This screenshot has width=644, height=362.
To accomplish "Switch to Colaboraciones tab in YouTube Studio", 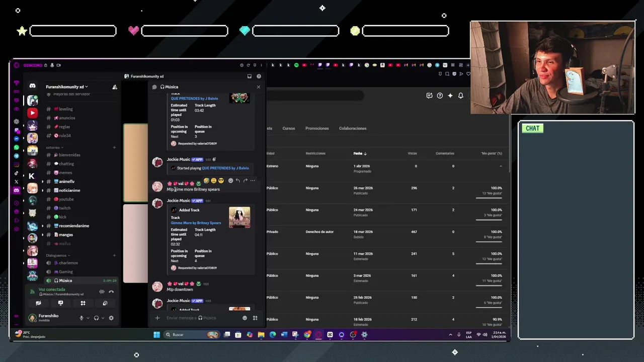I will click(x=353, y=128).
